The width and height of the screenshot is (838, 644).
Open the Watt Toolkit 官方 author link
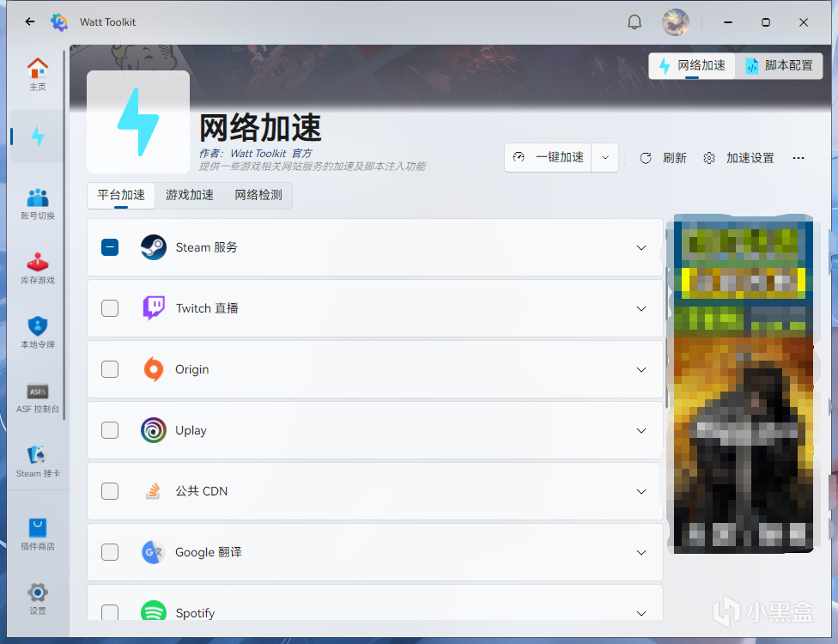[271, 154]
